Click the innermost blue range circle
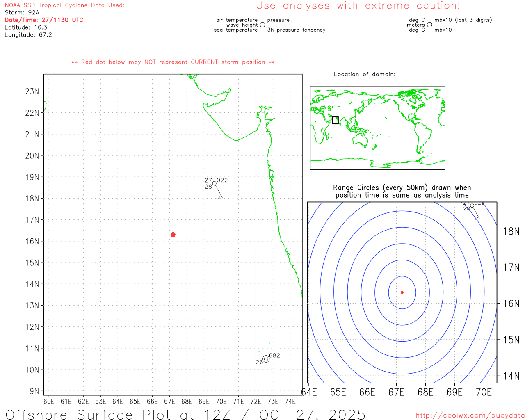525x420 pixels. click(402, 292)
